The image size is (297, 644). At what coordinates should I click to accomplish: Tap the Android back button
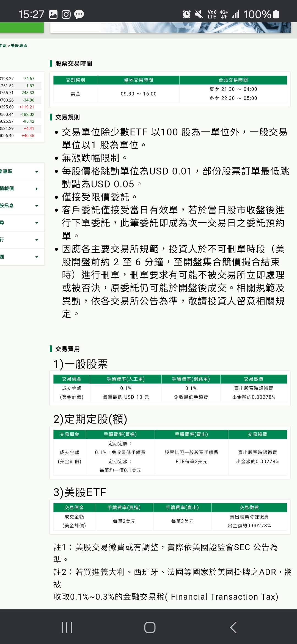tap(233, 627)
